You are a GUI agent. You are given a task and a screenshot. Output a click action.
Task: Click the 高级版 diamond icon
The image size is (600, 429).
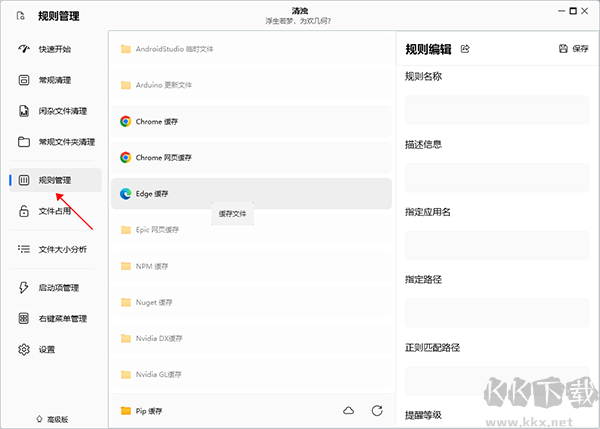click(39, 419)
